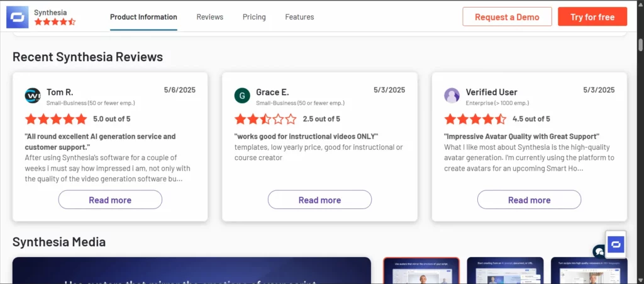Click Grace E.'s 2.5 star rating
This screenshot has height=284, width=644.
[x=265, y=119]
